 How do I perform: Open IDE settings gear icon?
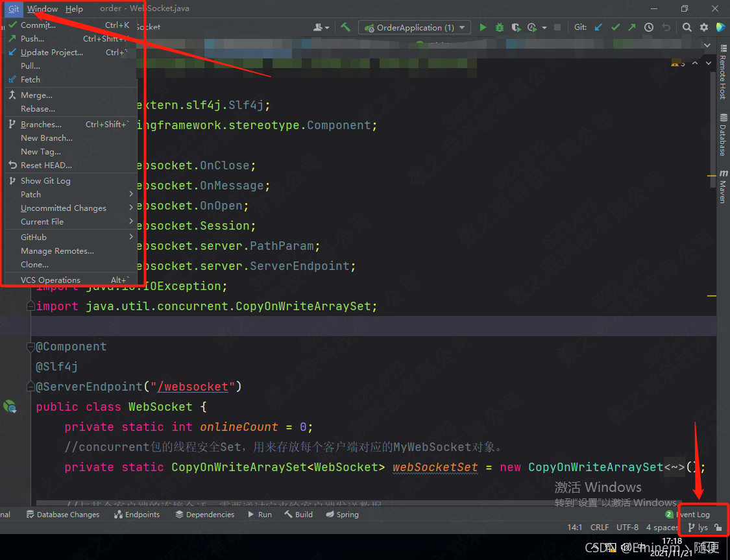click(704, 27)
